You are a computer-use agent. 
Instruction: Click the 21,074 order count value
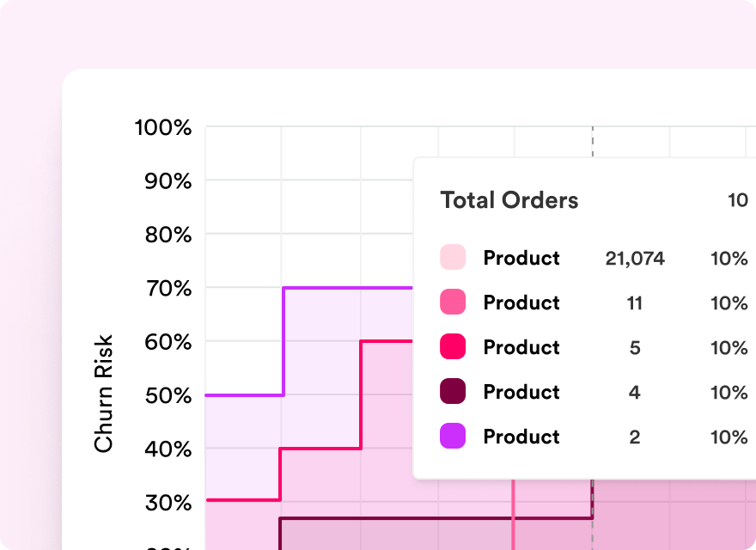635,258
